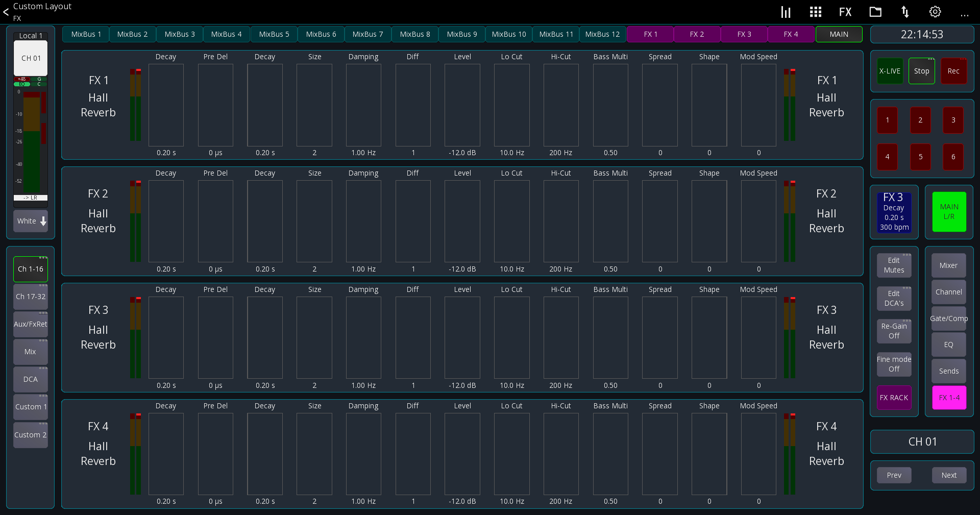Open the mixer faders view icon
Viewport: 980px width, 515px height.
(786, 12)
